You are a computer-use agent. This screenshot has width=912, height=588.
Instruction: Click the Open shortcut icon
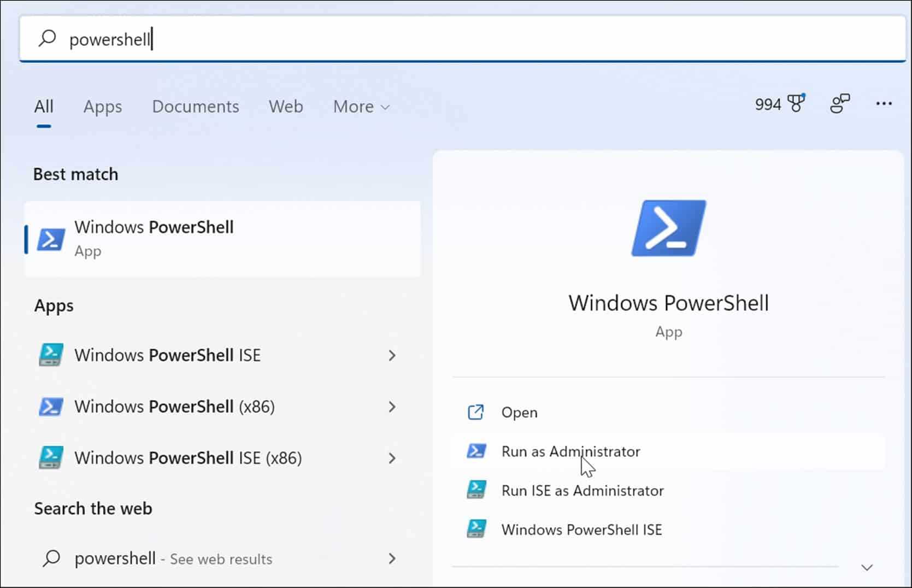[x=476, y=412]
